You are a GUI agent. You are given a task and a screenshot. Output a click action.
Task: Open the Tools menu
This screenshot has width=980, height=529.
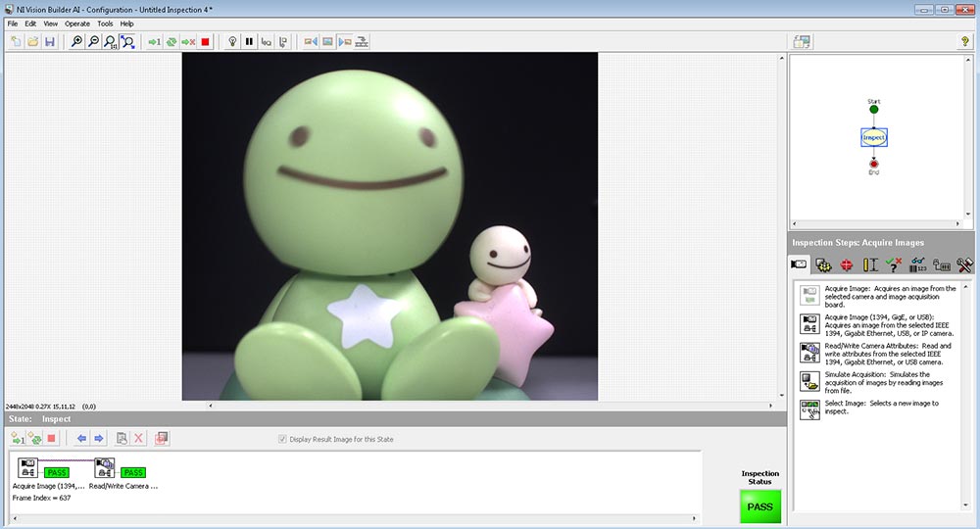pyautogui.click(x=105, y=24)
